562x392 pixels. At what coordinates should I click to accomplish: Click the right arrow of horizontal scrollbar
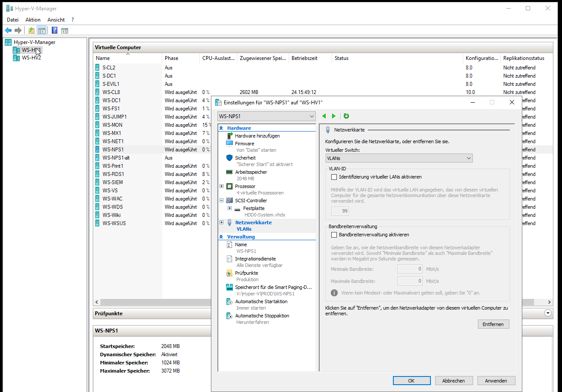click(549, 302)
